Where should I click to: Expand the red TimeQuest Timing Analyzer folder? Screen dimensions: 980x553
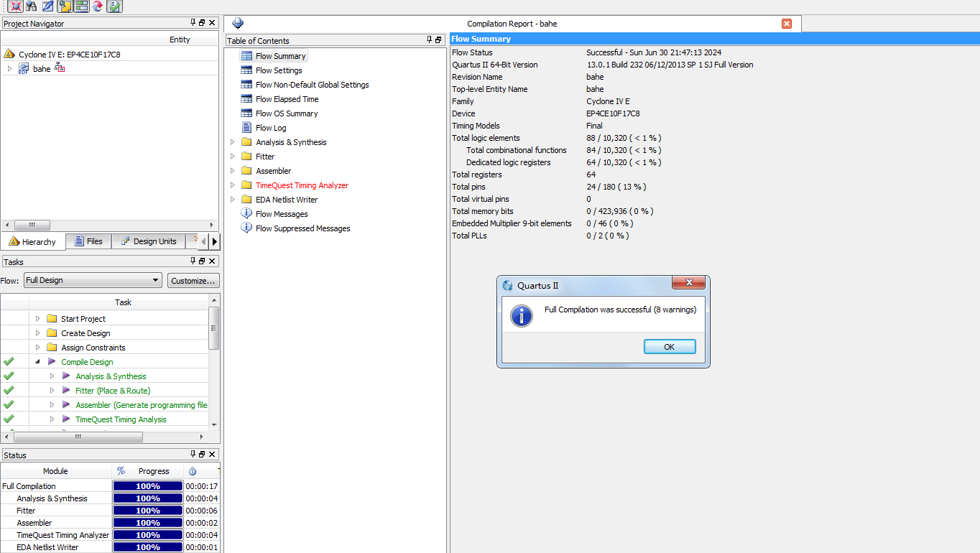pyautogui.click(x=232, y=185)
